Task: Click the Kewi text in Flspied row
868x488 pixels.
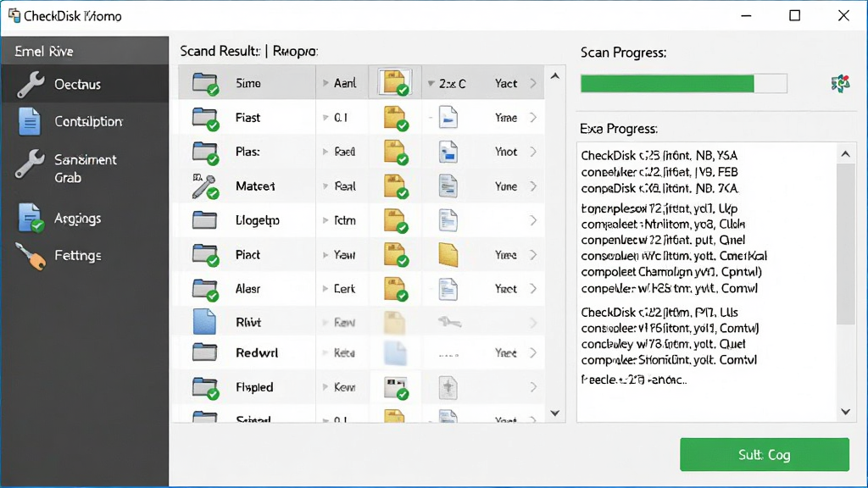Action: coord(345,387)
